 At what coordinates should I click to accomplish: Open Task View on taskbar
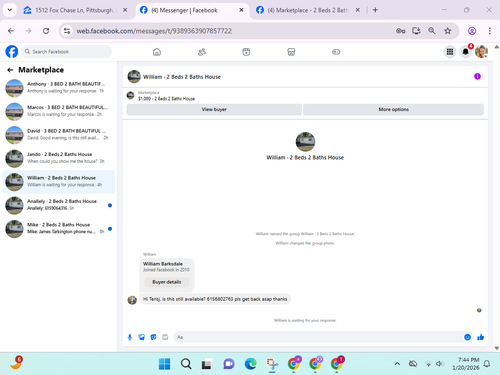pos(207,364)
